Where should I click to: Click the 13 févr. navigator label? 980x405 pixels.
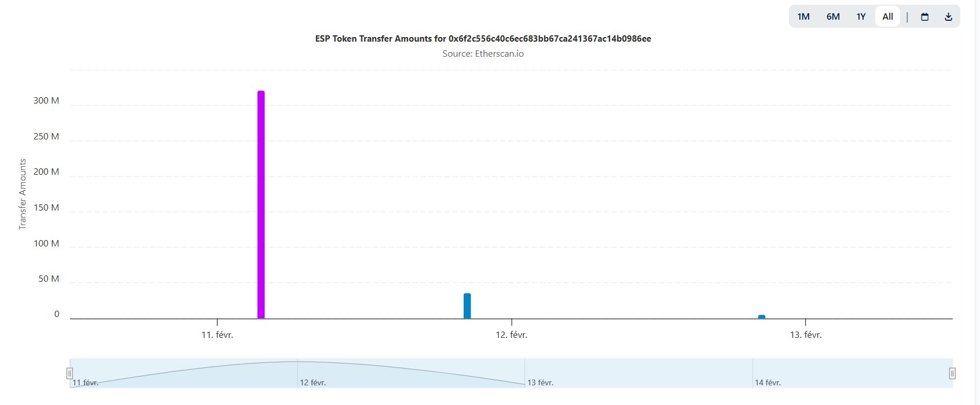pos(540,382)
